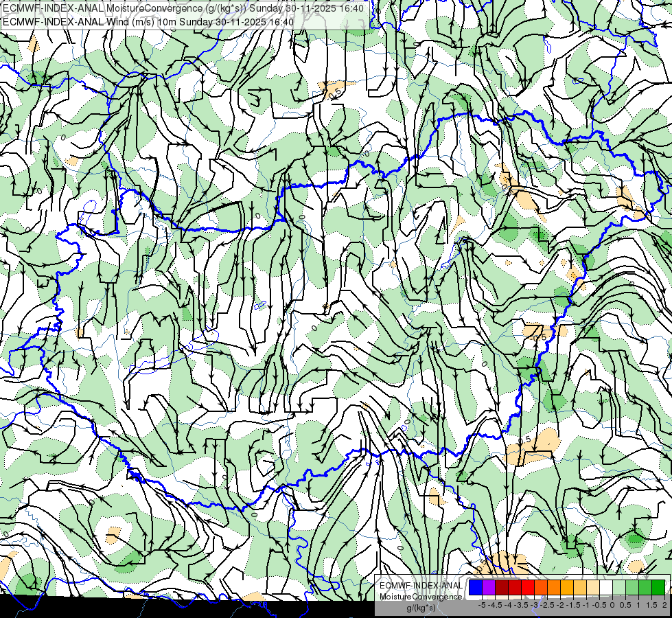Click the legend's 1.5 tick label
The width and height of the screenshot is (672, 618).
[x=651, y=605]
